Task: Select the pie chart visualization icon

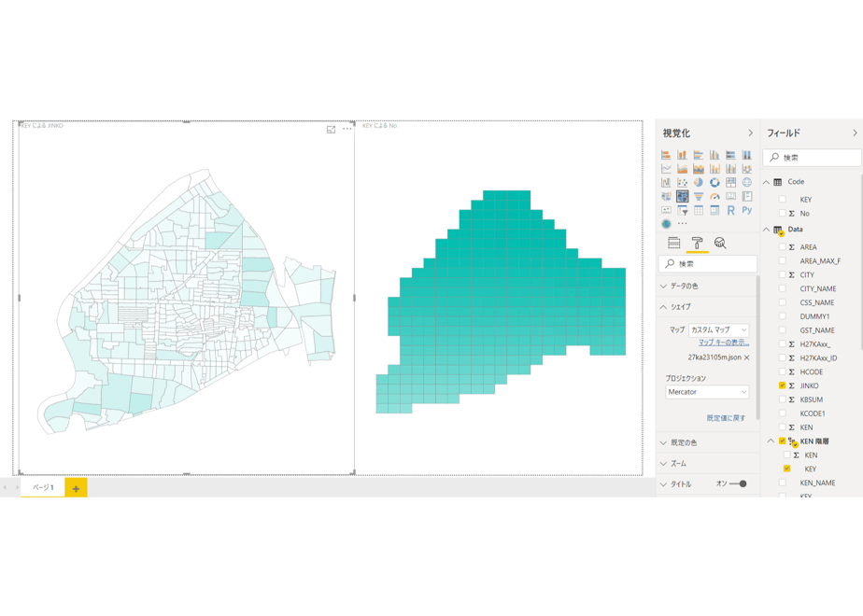Action: 698,182
